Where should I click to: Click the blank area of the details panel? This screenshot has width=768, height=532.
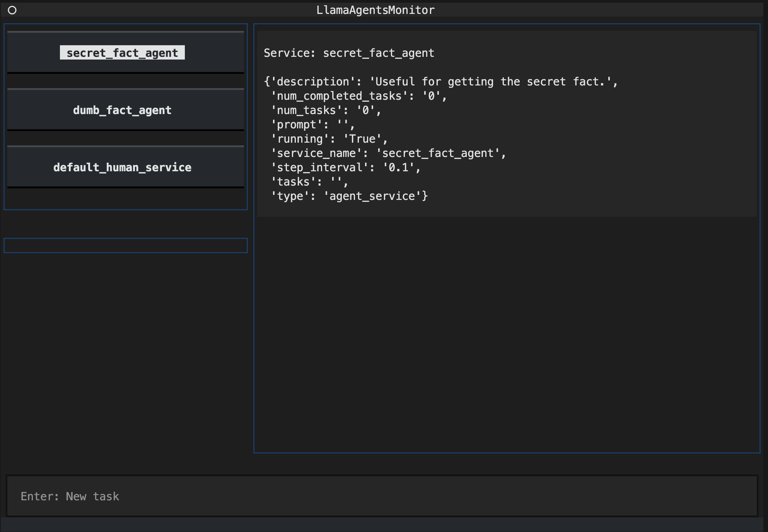coord(507,332)
